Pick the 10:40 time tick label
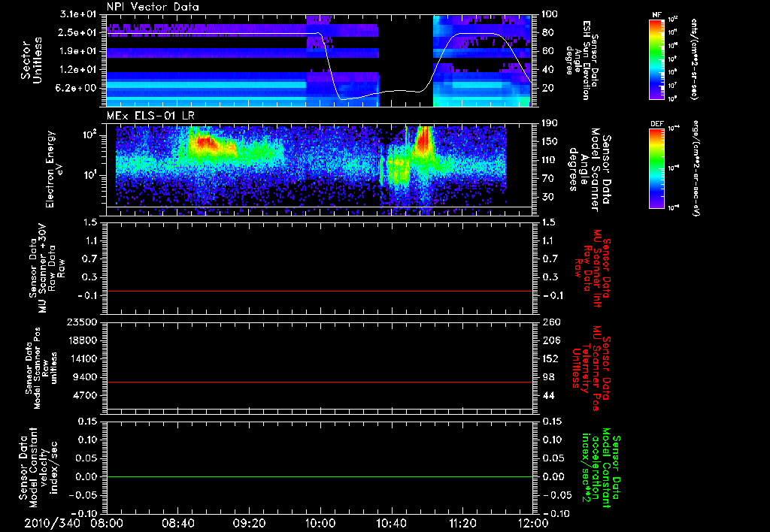 click(391, 522)
